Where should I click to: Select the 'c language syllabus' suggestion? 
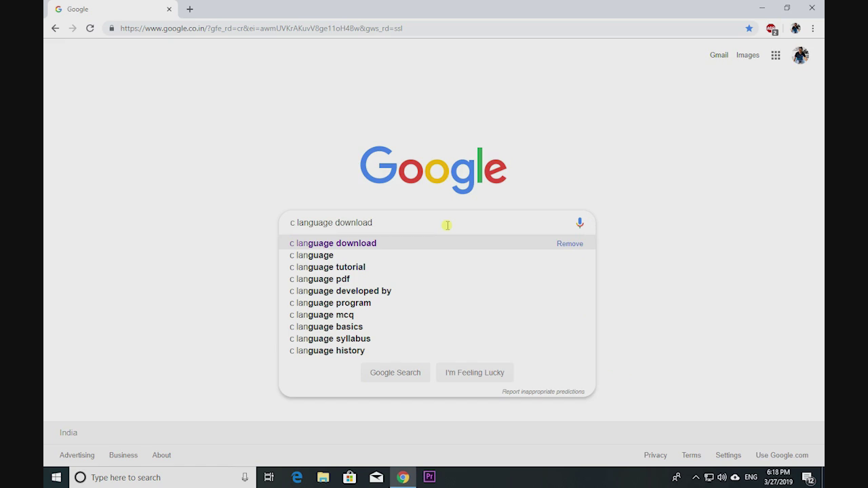(437, 338)
